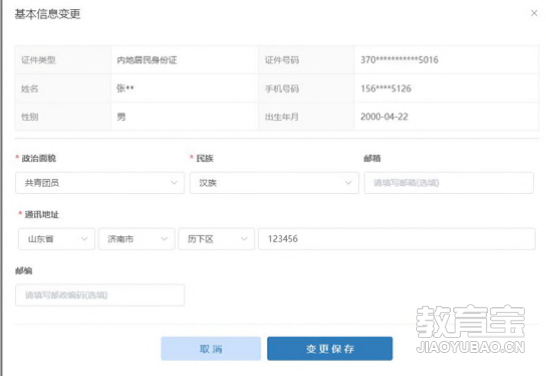Select the phone number 156****5126 value

click(386, 88)
